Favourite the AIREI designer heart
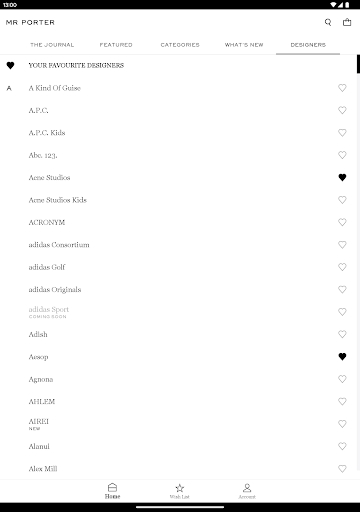The width and height of the screenshot is (360, 512). pyautogui.click(x=342, y=424)
